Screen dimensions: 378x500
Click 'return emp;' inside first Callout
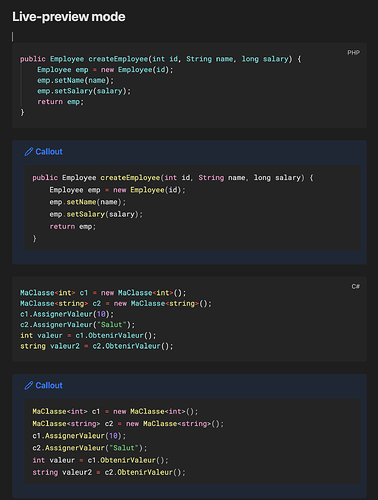[73, 226]
